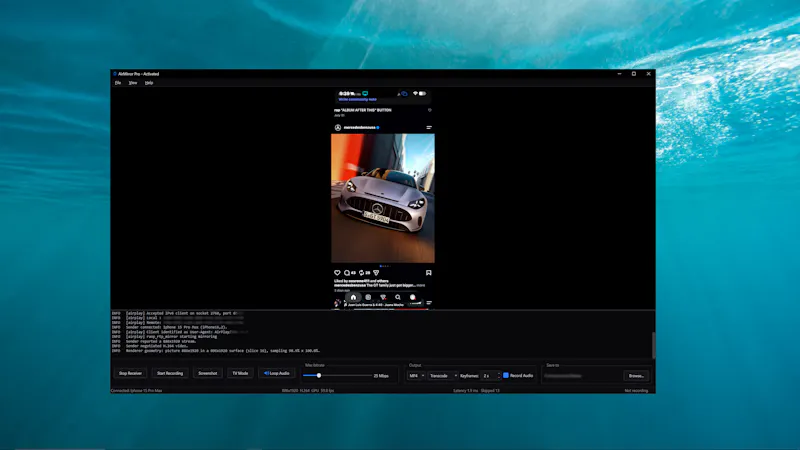This screenshot has width=800, height=450.
Task: Click the '25 Mbps' bitrate value
Action: [x=381, y=376]
